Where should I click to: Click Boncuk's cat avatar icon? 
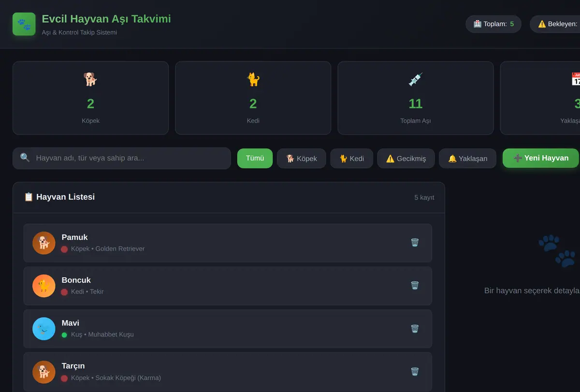coord(44,286)
